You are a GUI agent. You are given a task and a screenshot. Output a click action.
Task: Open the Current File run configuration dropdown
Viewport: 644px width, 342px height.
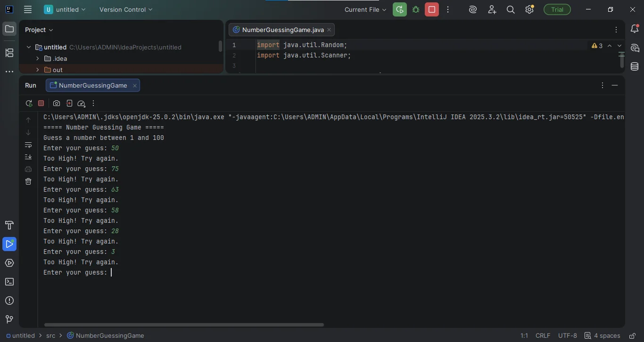(x=365, y=9)
